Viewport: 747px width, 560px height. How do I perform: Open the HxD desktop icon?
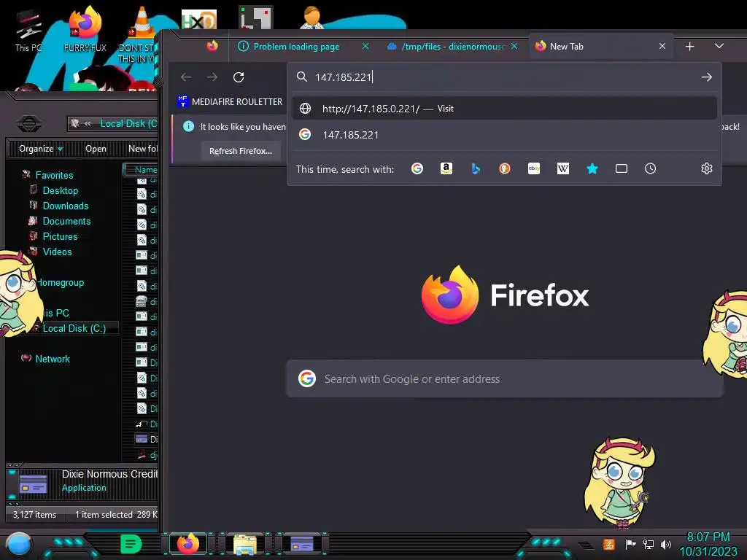click(x=198, y=19)
